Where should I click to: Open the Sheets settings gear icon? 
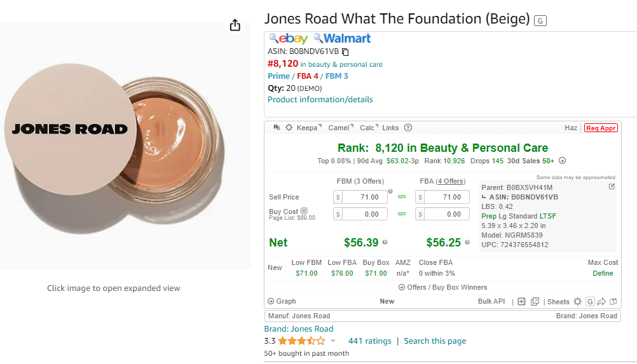(x=577, y=302)
